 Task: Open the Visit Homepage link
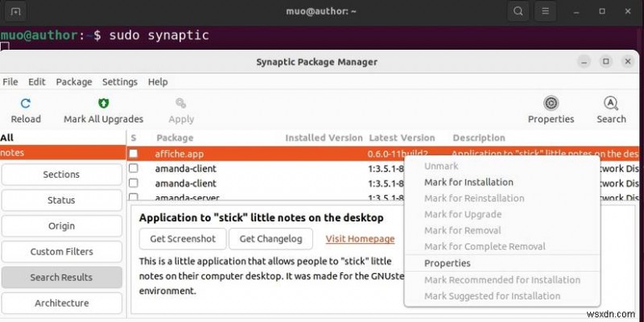click(x=360, y=239)
